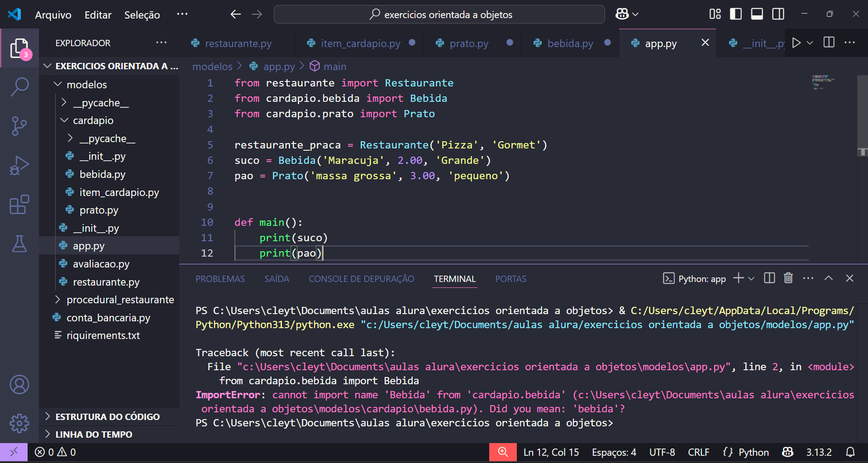Switch to bebida.py editor tab
Image resolution: width=868 pixels, height=463 pixels.
pyautogui.click(x=570, y=43)
